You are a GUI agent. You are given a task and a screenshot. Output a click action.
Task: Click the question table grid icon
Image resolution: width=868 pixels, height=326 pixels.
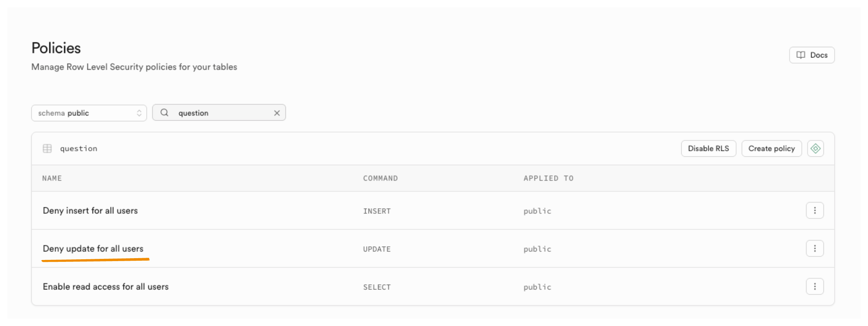tap(47, 149)
